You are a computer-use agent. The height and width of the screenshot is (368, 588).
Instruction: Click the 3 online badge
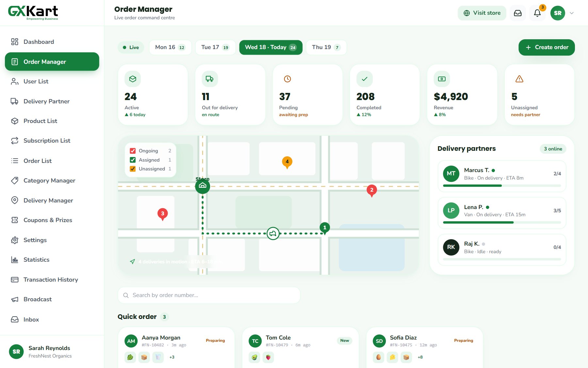pyautogui.click(x=553, y=149)
